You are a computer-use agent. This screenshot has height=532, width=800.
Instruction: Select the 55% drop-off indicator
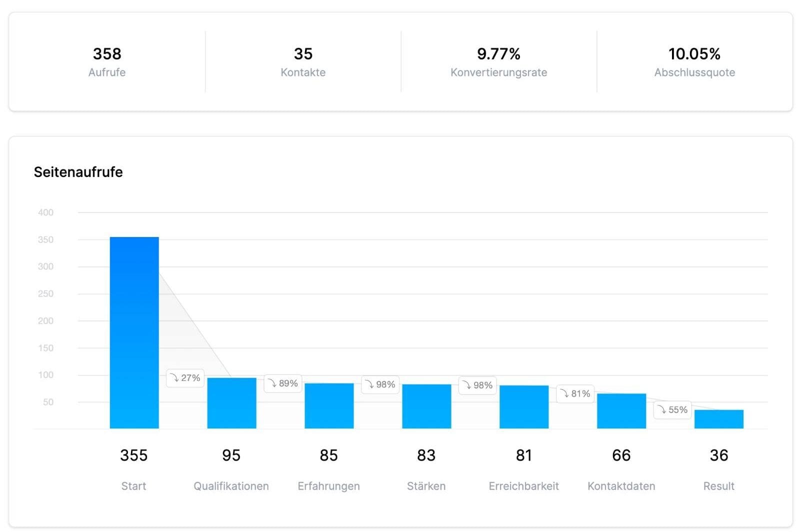pyautogui.click(x=672, y=410)
